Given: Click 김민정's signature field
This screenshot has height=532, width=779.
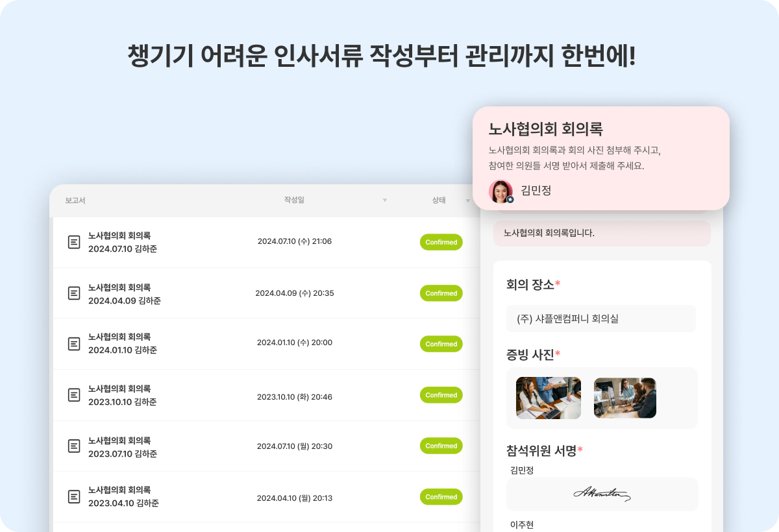Looking at the screenshot, I should 602,494.
